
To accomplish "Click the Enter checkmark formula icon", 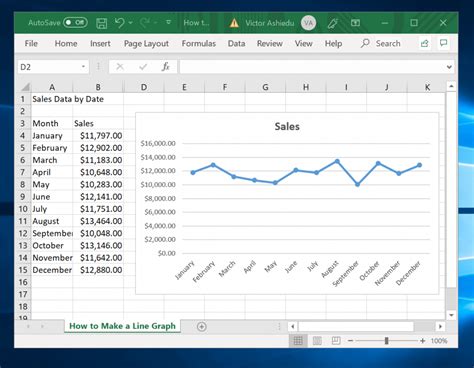I will 143,67.
